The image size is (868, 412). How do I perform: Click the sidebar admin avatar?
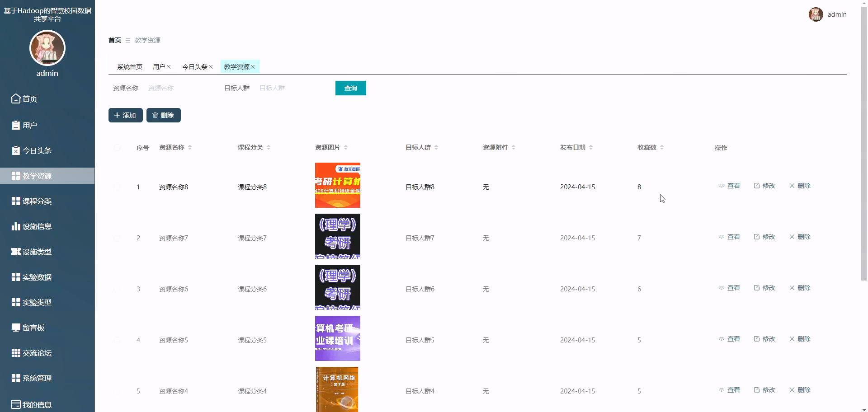pyautogui.click(x=47, y=48)
